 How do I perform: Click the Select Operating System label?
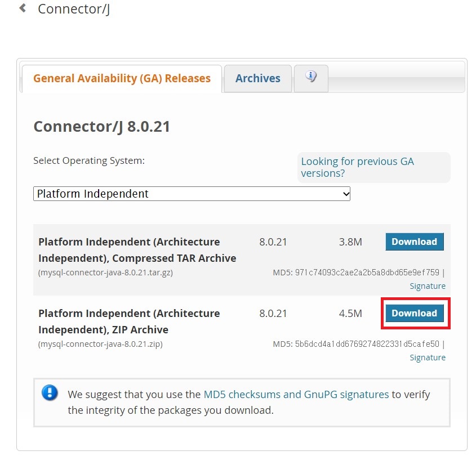89,160
